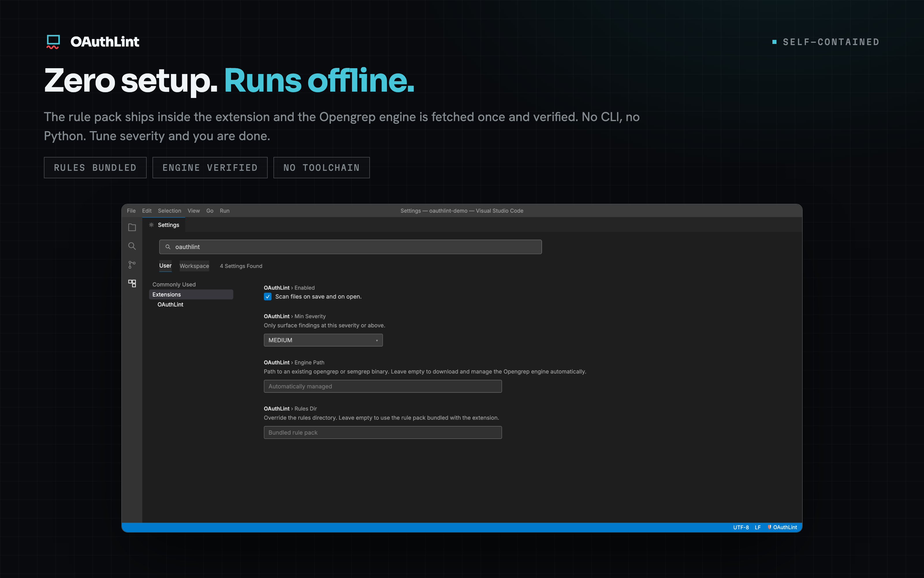Click the 'OAuthLint › Enabled' setting title
924x578 pixels.
289,288
